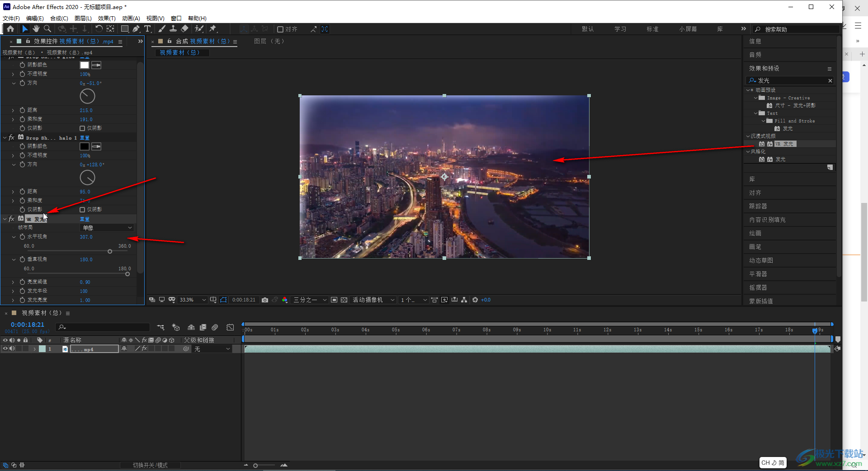
Task: Collapse the 沉浸式视频 effects category
Action: 748,136
